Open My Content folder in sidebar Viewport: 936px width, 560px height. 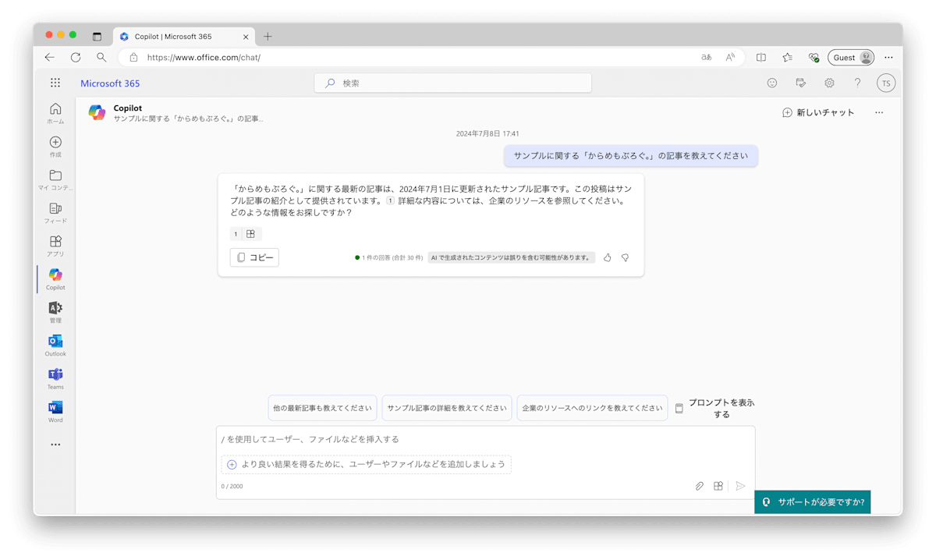pos(55,180)
